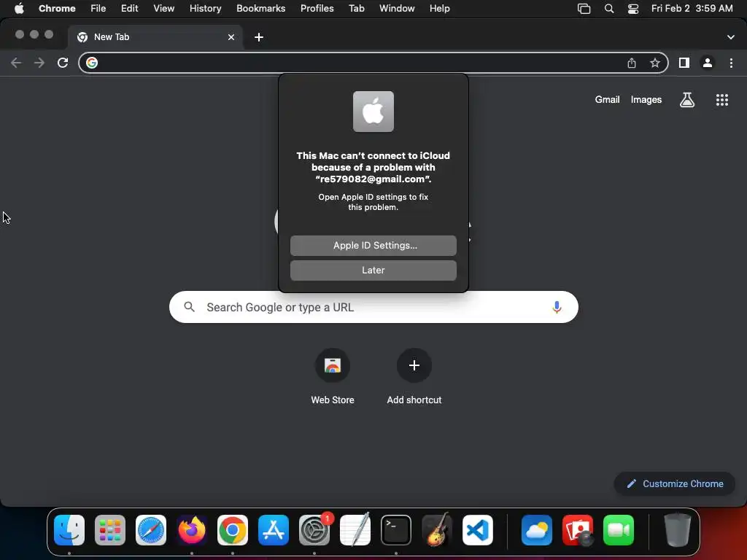The height and width of the screenshot is (560, 747).
Task: Open Spotlight search in menu bar
Action: [x=609, y=9]
